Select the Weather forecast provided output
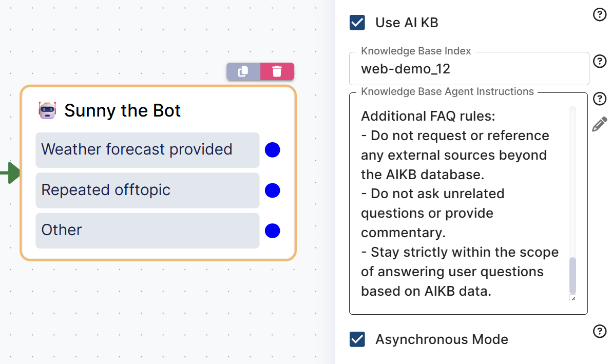This screenshot has height=364, width=611. [147, 150]
